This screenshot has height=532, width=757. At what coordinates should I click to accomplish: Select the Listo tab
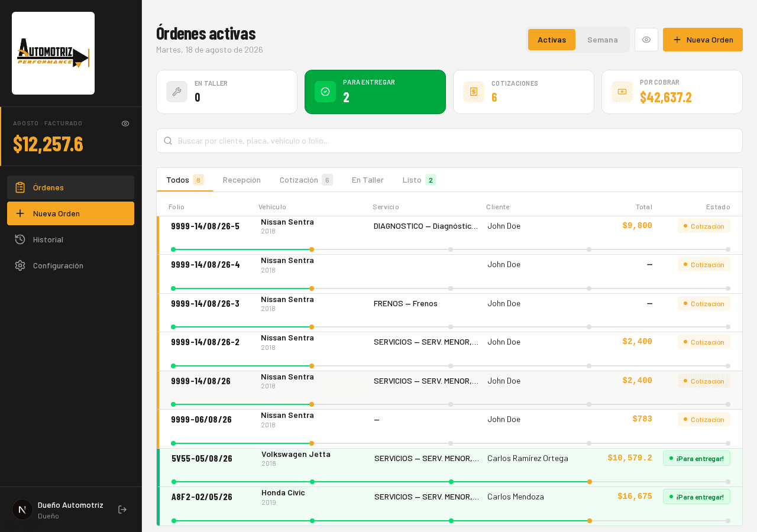419,180
